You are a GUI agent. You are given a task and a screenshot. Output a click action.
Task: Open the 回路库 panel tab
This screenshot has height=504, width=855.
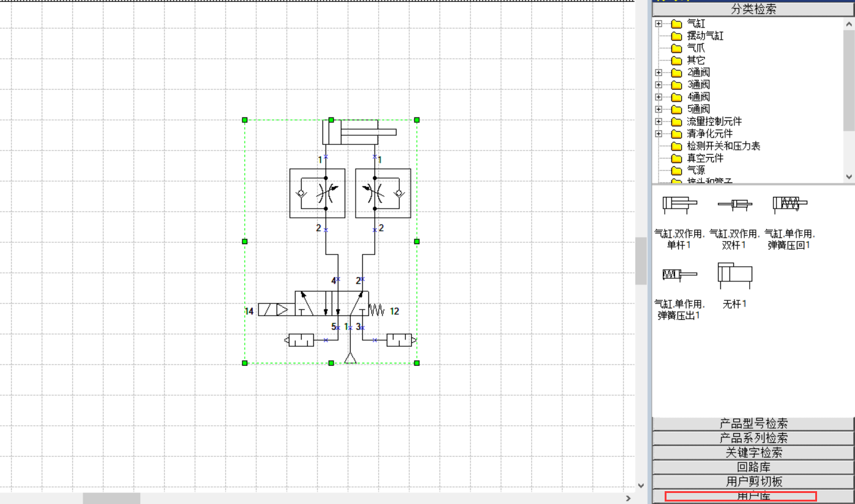pos(753,467)
